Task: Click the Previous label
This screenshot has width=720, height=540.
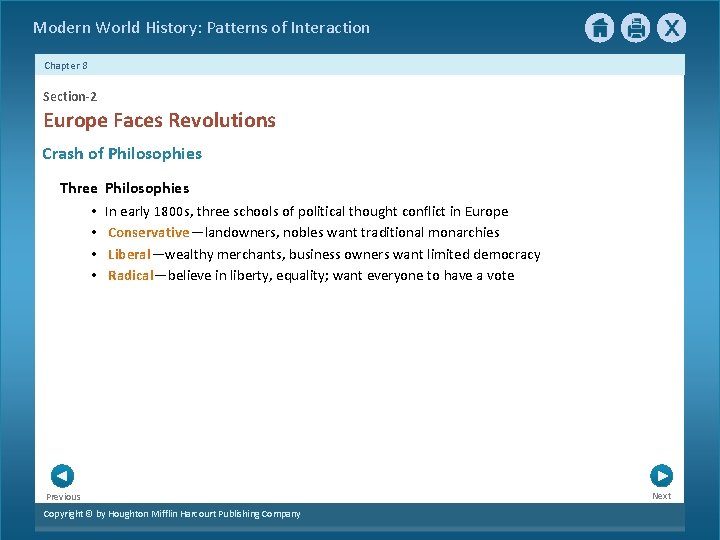Action: coord(63,497)
